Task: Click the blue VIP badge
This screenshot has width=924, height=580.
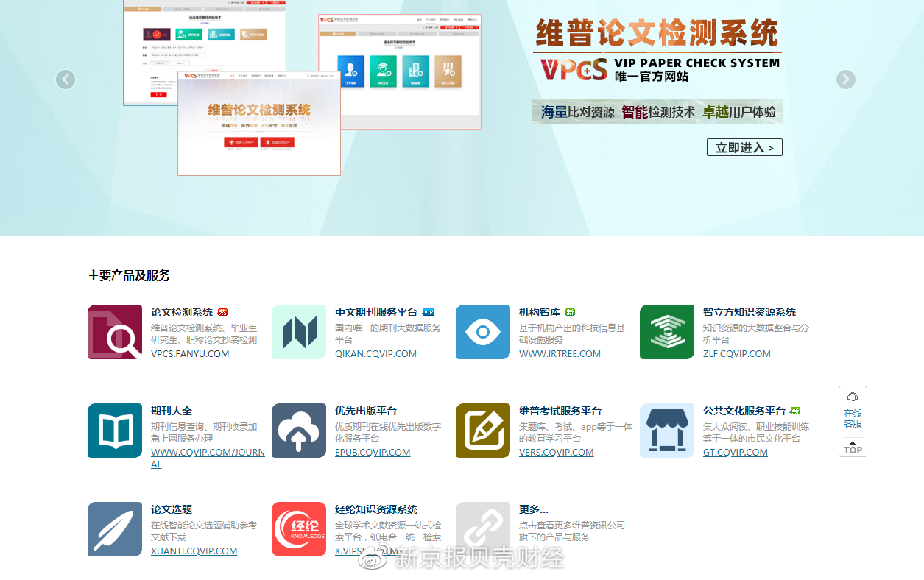Action: click(428, 312)
